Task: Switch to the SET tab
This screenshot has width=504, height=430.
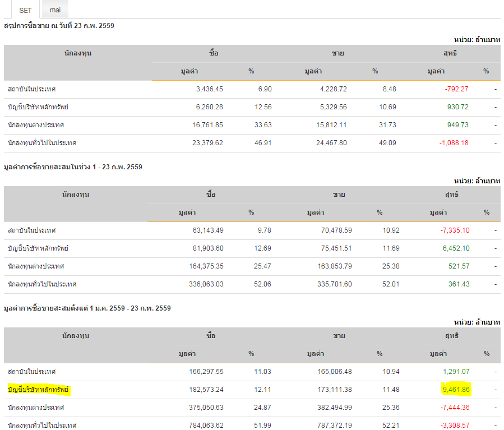Action: (x=25, y=10)
